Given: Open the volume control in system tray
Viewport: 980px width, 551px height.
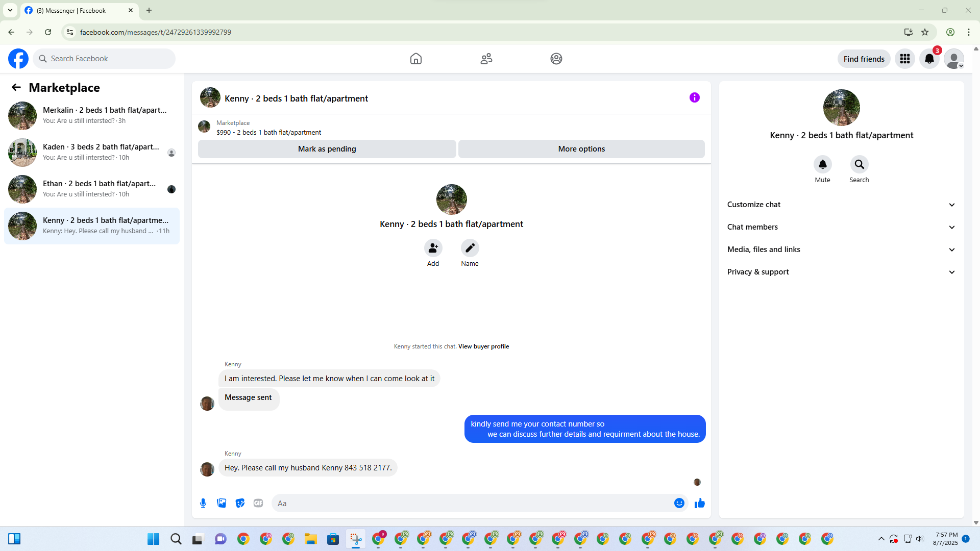Looking at the screenshot, I should (x=920, y=539).
